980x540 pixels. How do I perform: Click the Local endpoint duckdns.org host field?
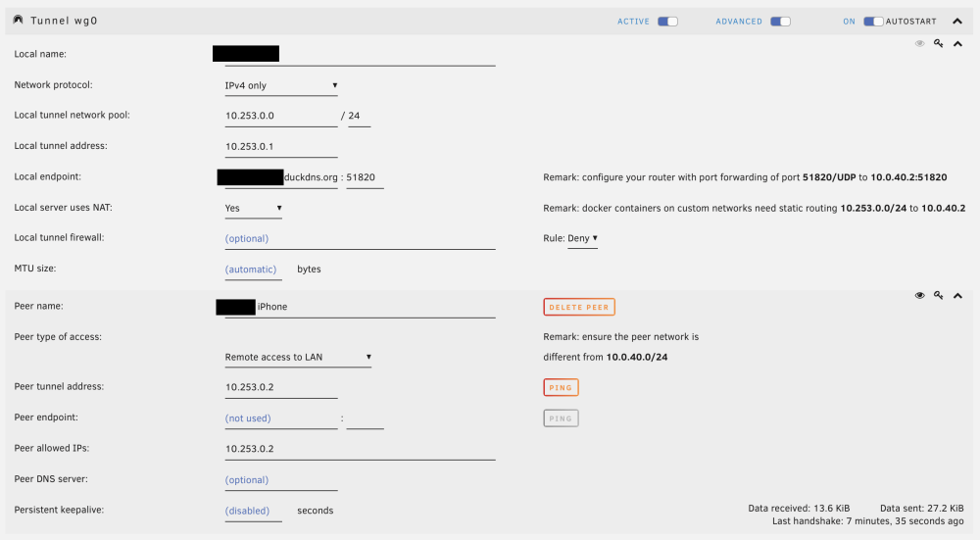click(281, 177)
